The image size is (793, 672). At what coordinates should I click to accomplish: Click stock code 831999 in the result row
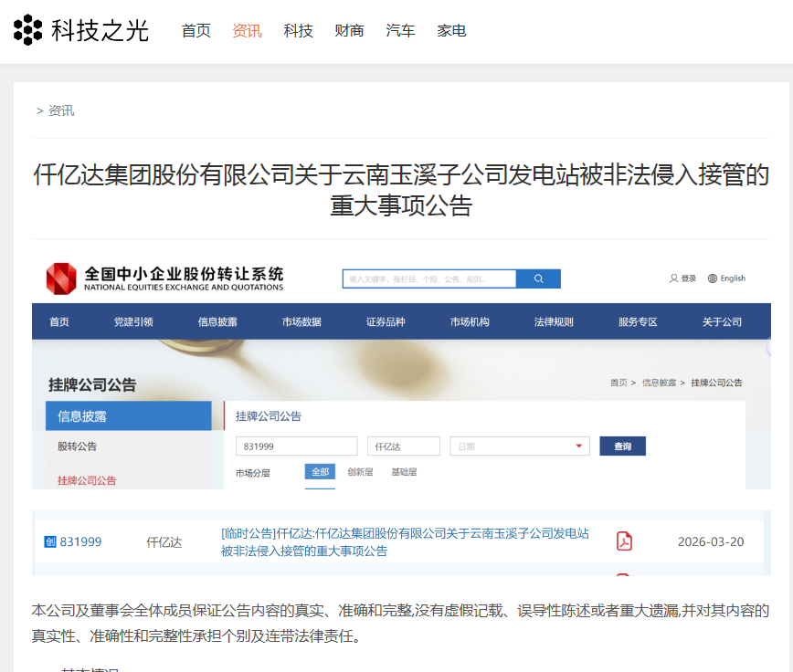pos(80,541)
